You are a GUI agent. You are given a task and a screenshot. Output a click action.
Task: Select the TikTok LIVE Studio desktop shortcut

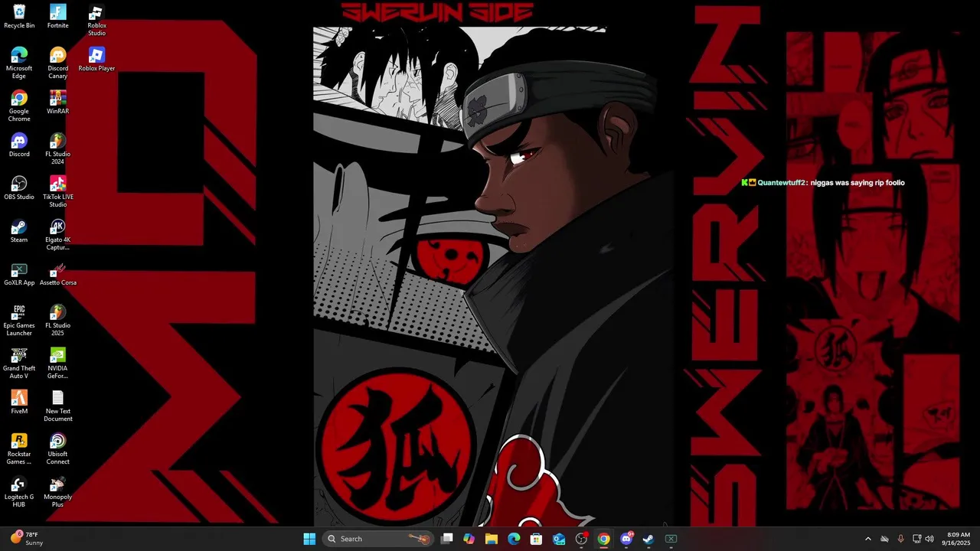pyautogui.click(x=57, y=192)
